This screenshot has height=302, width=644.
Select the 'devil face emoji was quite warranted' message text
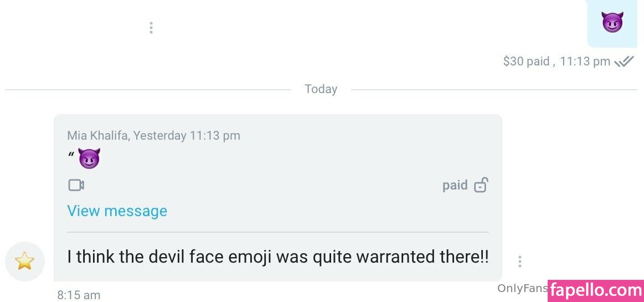click(x=277, y=257)
